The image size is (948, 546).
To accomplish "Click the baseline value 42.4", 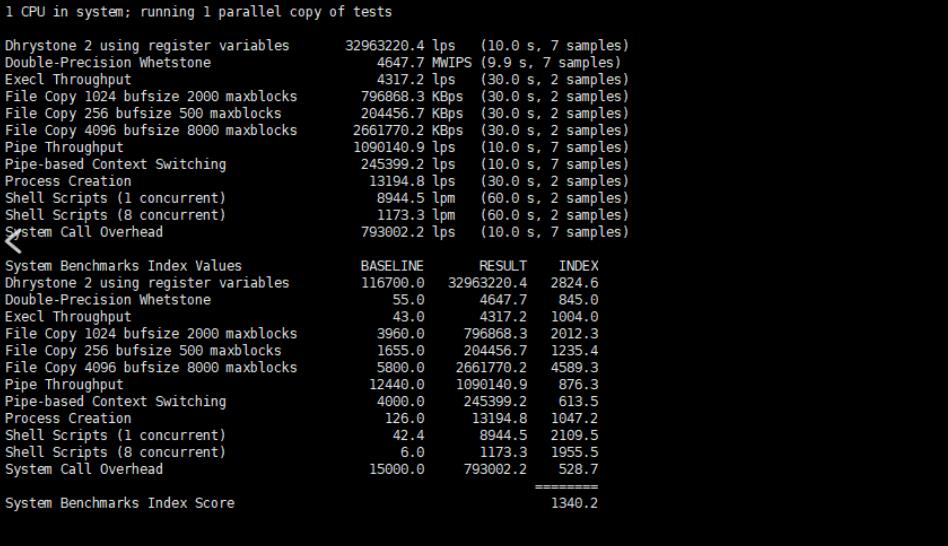I will 408,435.
